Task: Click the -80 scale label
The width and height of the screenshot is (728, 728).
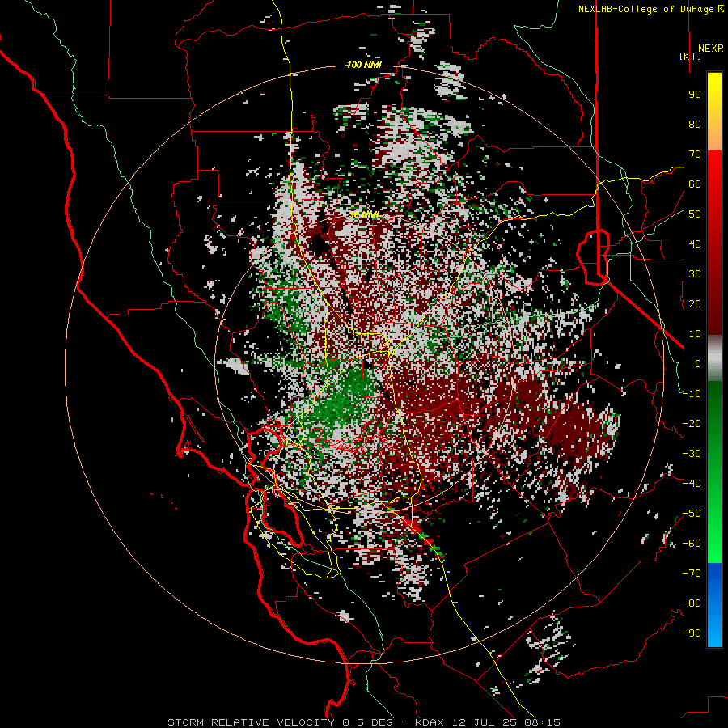Action: (692, 603)
